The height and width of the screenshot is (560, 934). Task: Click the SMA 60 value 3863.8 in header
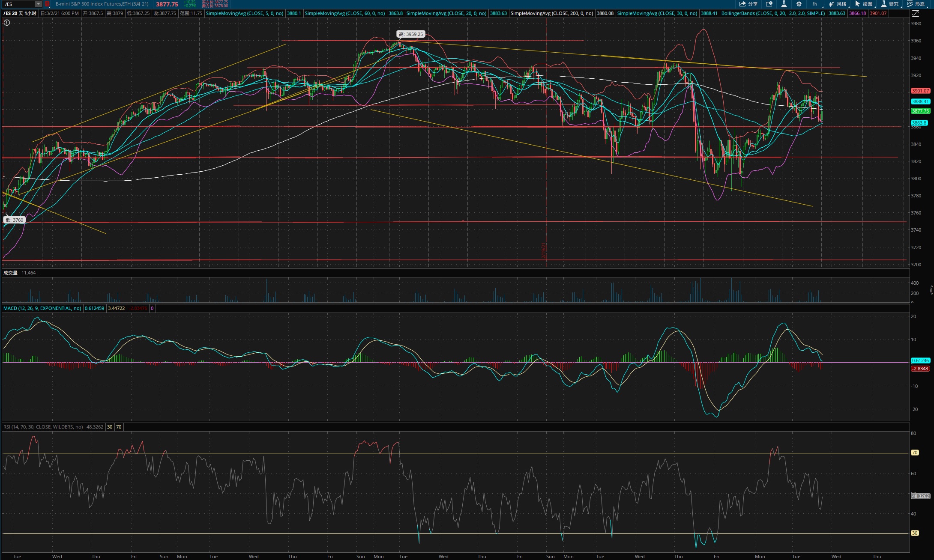395,13
